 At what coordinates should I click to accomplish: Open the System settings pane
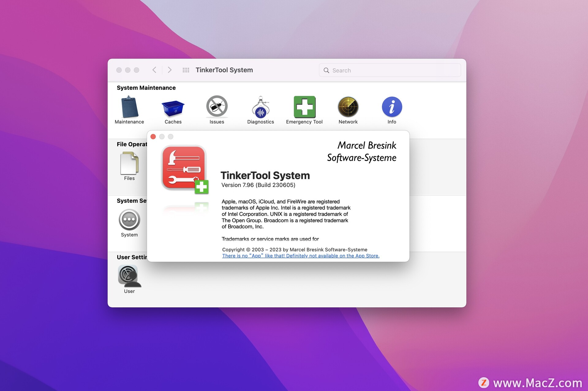click(129, 223)
